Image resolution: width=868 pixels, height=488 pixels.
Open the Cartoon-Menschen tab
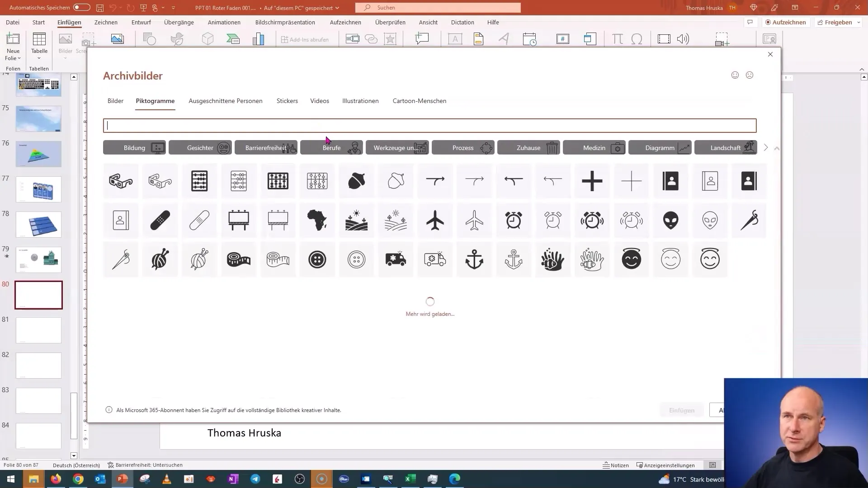point(420,101)
